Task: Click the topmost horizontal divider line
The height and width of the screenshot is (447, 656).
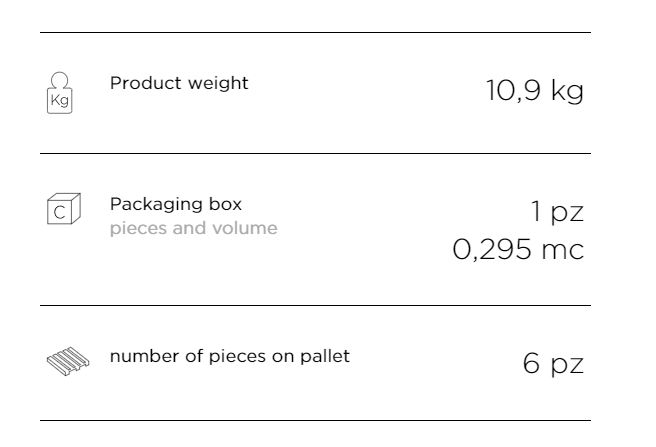Action: (x=315, y=32)
